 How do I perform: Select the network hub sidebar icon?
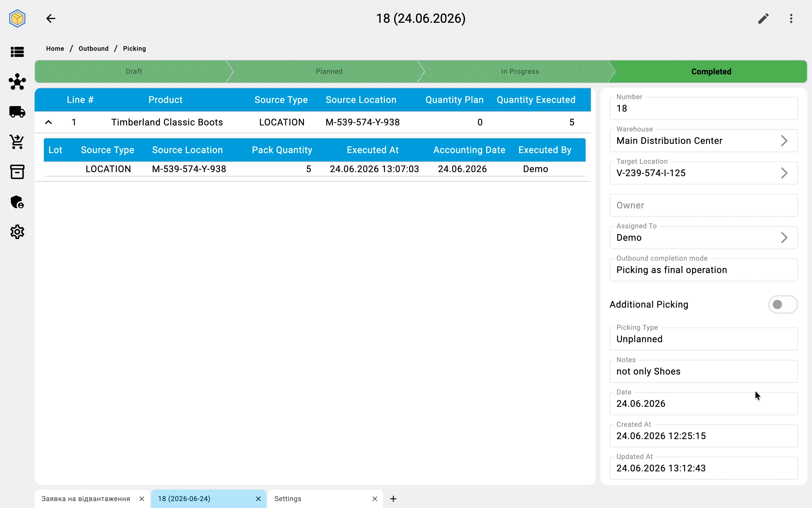17,82
